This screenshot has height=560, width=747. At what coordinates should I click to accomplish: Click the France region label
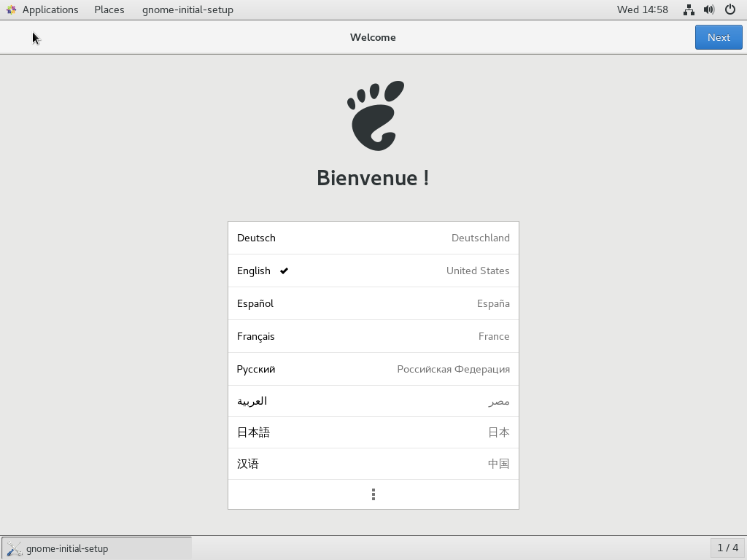[494, 336]
